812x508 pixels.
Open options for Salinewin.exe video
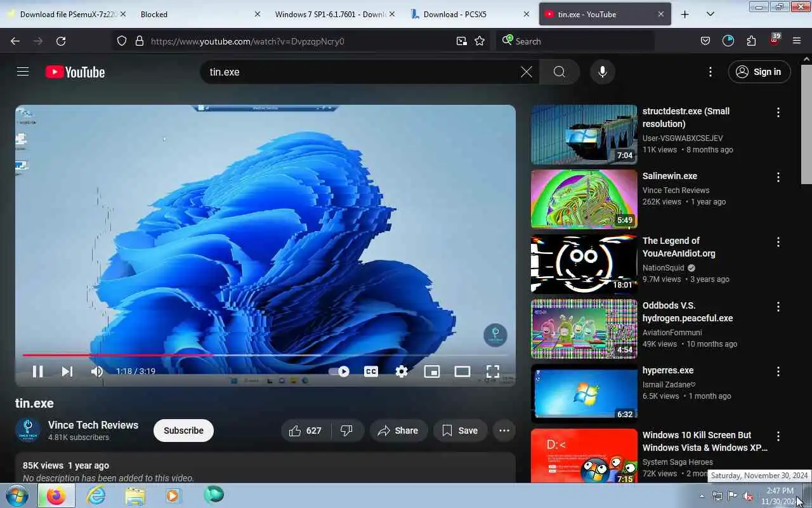[778, 177]
